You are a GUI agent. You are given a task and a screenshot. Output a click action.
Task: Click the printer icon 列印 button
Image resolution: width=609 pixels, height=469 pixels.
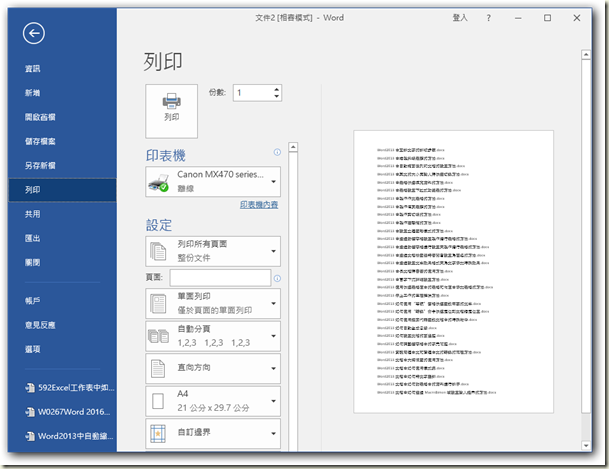pos(171,111)
